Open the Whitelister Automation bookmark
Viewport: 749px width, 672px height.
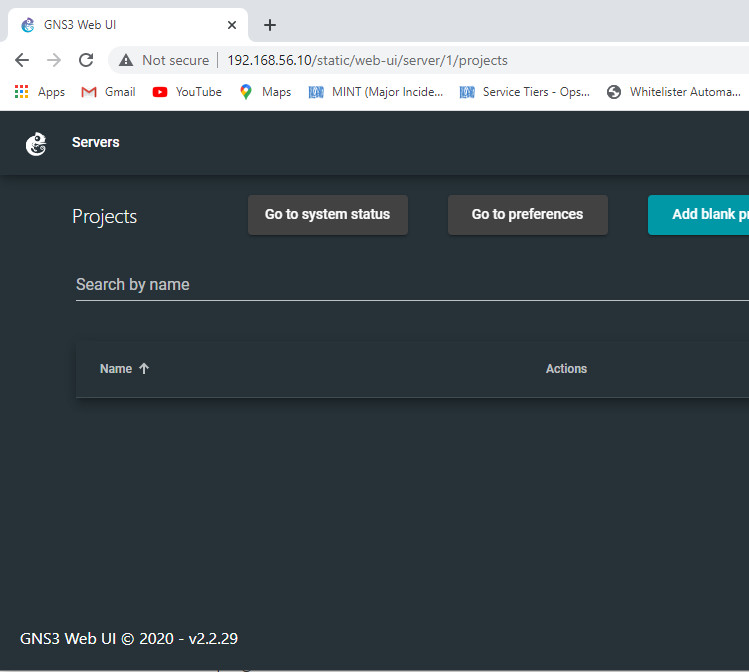click(674, 92)
